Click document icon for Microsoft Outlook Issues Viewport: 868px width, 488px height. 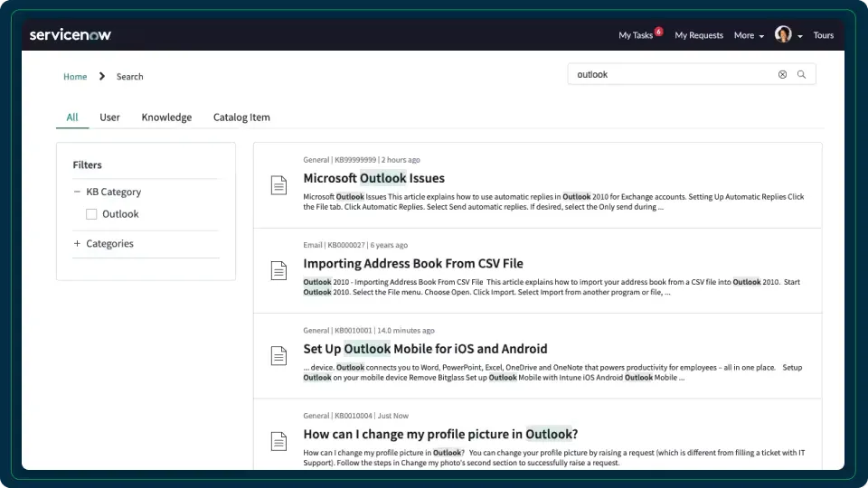(278, 184)
